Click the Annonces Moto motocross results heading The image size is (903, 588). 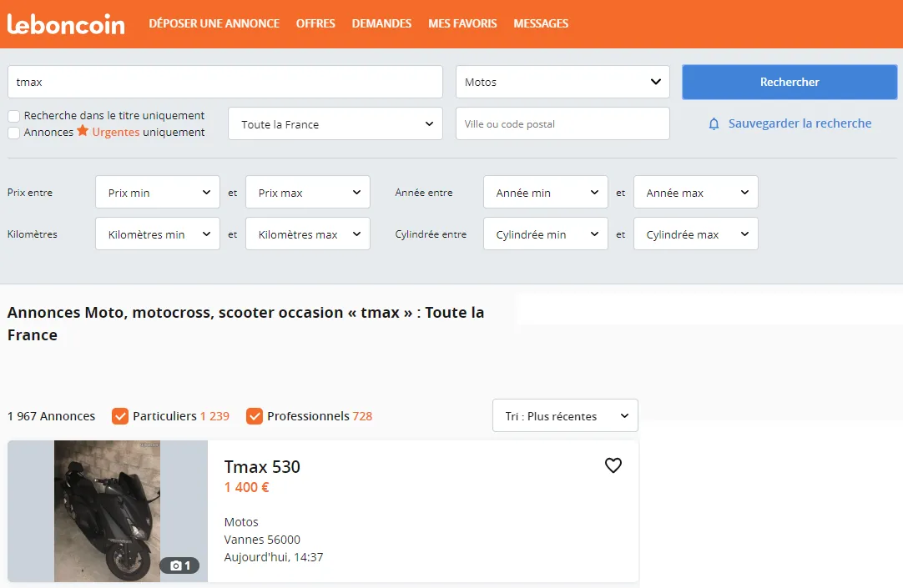click(246, 324)
